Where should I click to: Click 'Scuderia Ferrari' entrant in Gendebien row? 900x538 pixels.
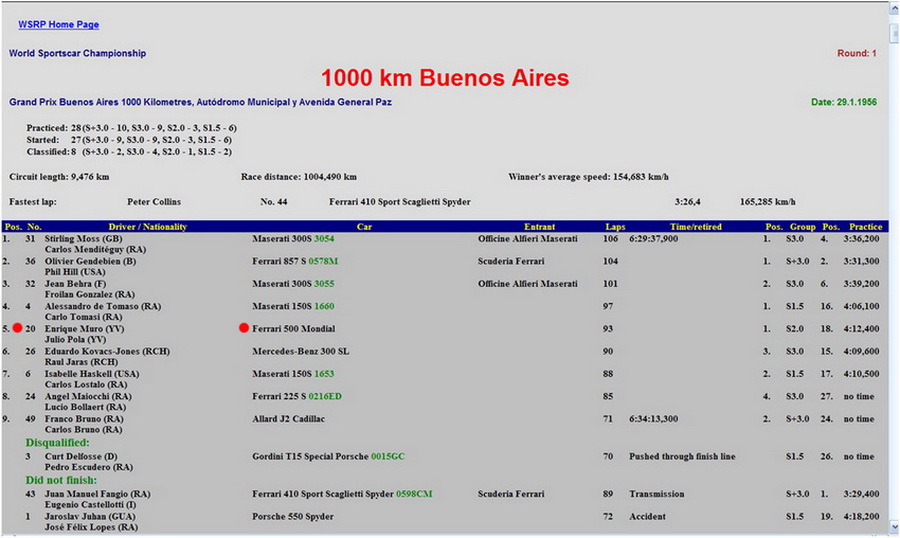coord(511,261)
